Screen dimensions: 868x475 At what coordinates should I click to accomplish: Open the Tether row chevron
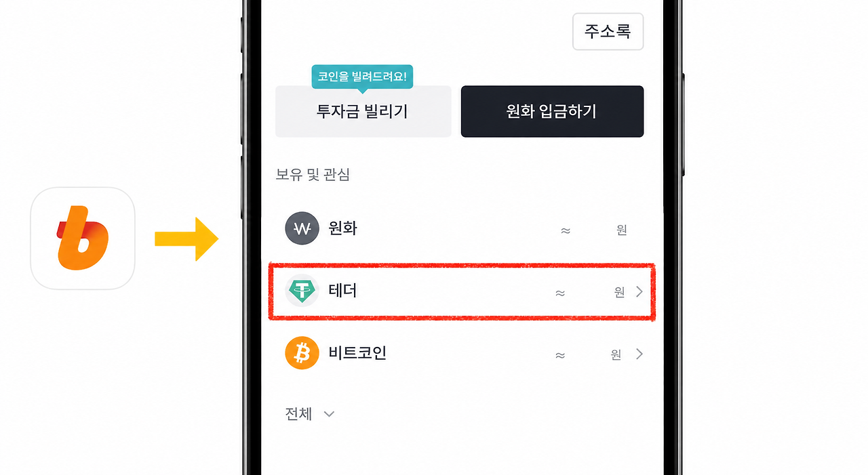(639, 292)
